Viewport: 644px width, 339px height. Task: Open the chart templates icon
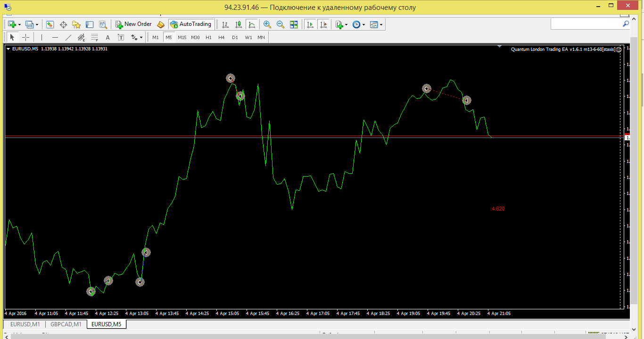374,24
